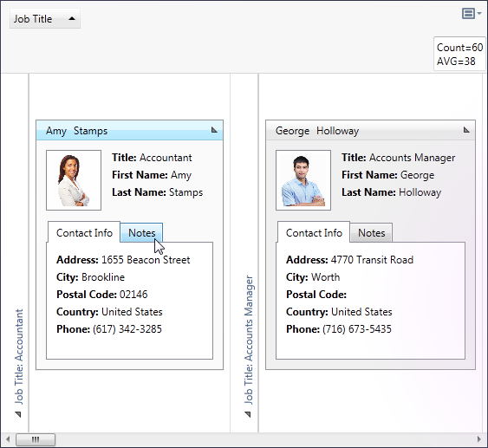This screenshot has height=448, width=488.
Task: Collapse the Job Title: Accountant group
Action: pyautogui.click(x=18, y=414)
